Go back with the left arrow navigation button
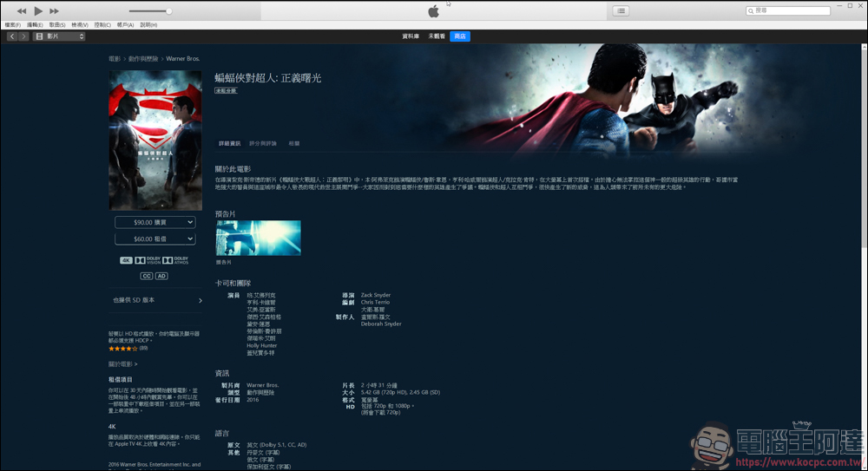Image resolution: width=868 pixels, height=471 pixels. point(11,36)
